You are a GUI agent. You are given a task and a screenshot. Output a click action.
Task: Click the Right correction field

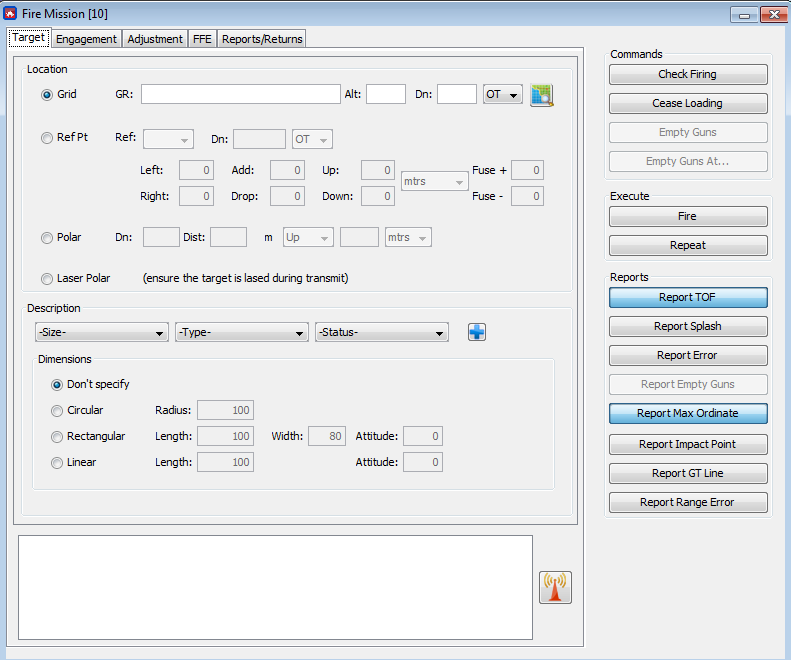pyautogui.click(x=196, y=196)
